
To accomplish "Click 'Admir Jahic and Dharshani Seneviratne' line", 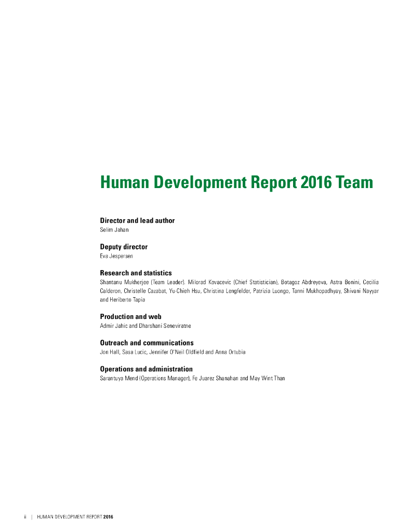I will click(145, 326).
